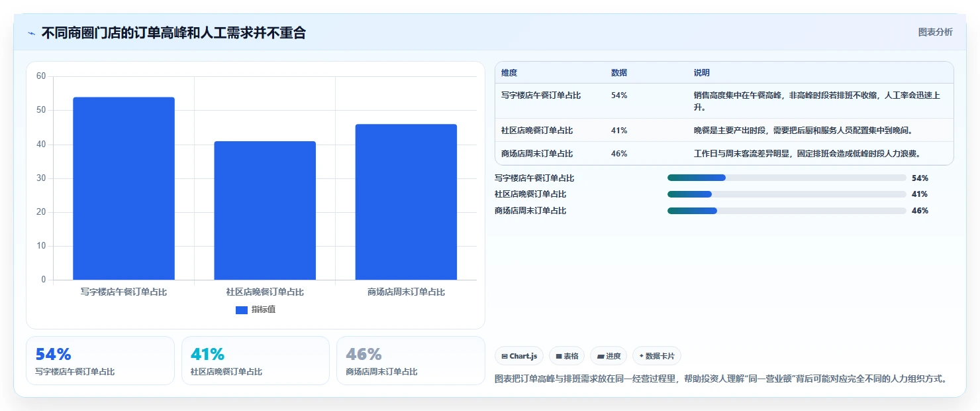
Task: Click the icon inside 进度 chip
Action: point(601,356)
